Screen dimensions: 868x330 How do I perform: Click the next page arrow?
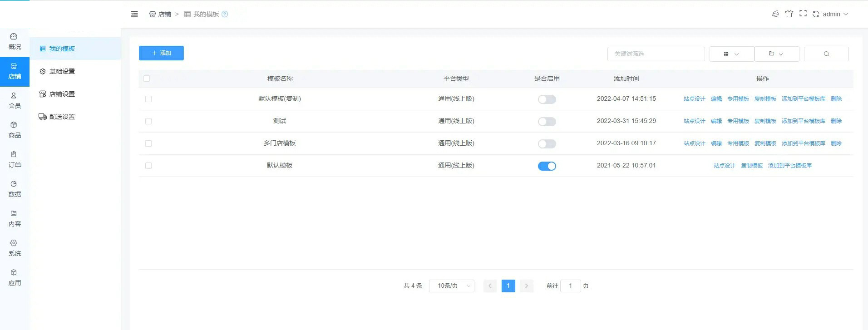(527, 286)
